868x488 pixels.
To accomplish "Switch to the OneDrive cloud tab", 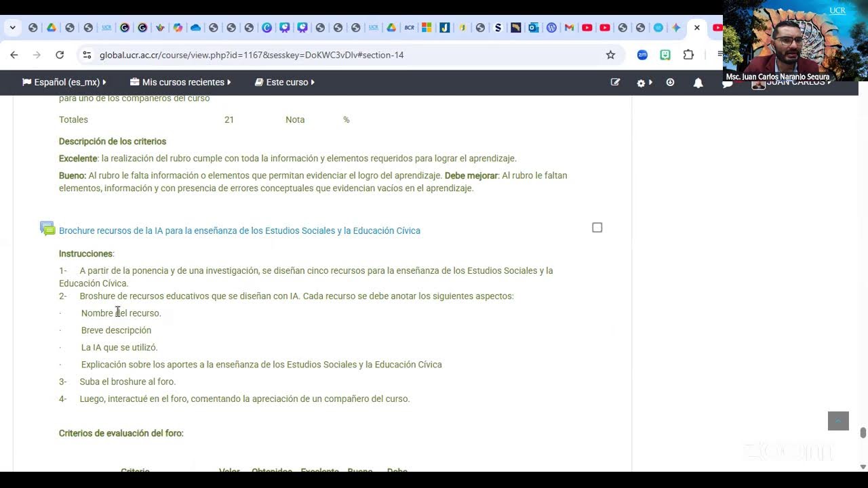I will point(195,28).
